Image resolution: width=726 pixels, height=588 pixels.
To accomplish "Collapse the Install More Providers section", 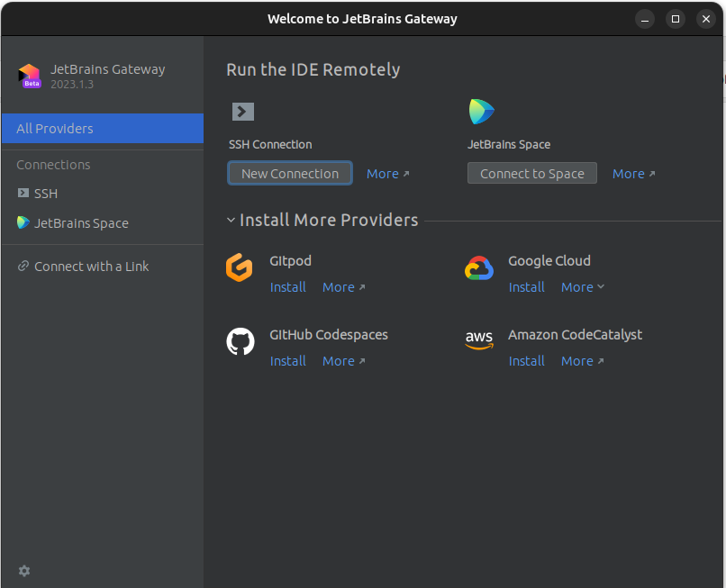I will [231, 220].
